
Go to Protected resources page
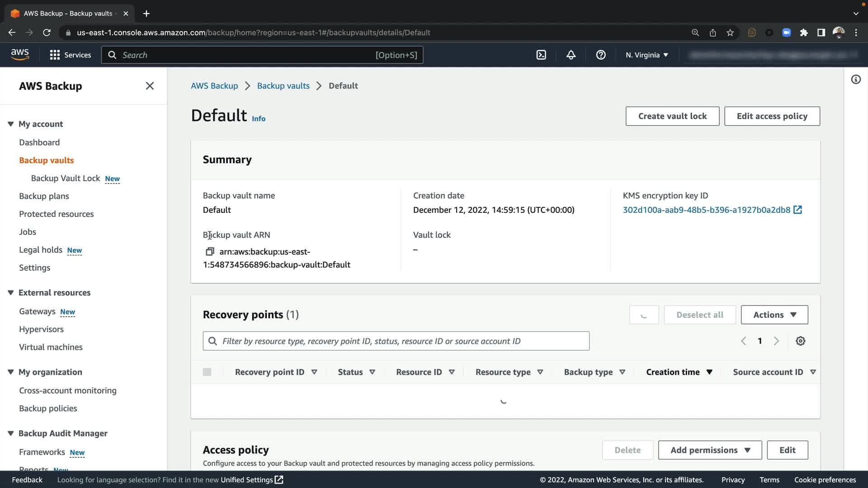tap(56, 214)
